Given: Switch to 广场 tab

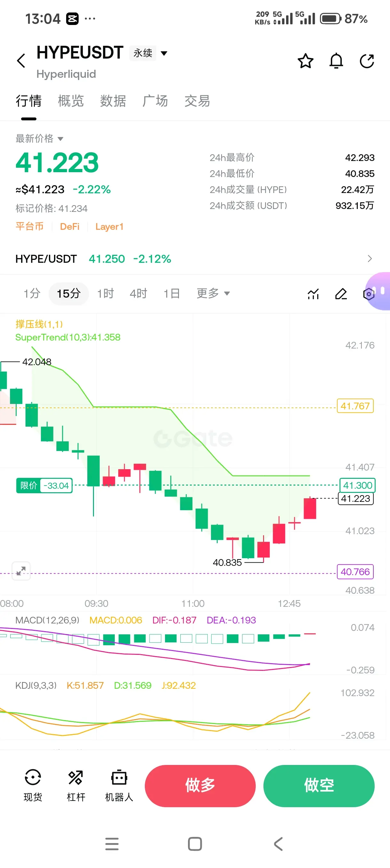Looking at the screenshot, I should point(155,101).
